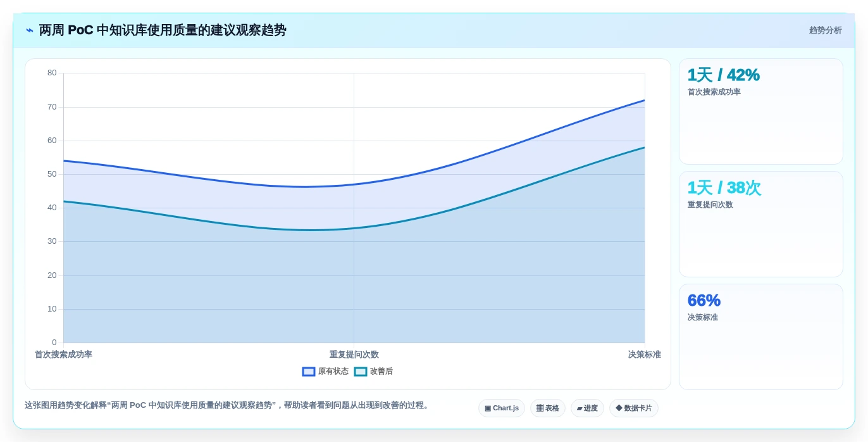The image size is (868, 442).
Task: Select the 表格 tag
Action: point(548,408)
